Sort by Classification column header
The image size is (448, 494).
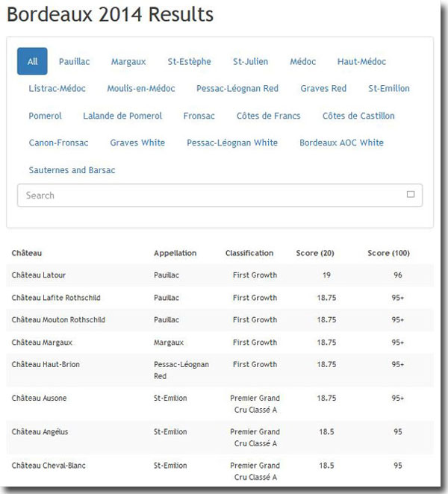tap(249, 253)
